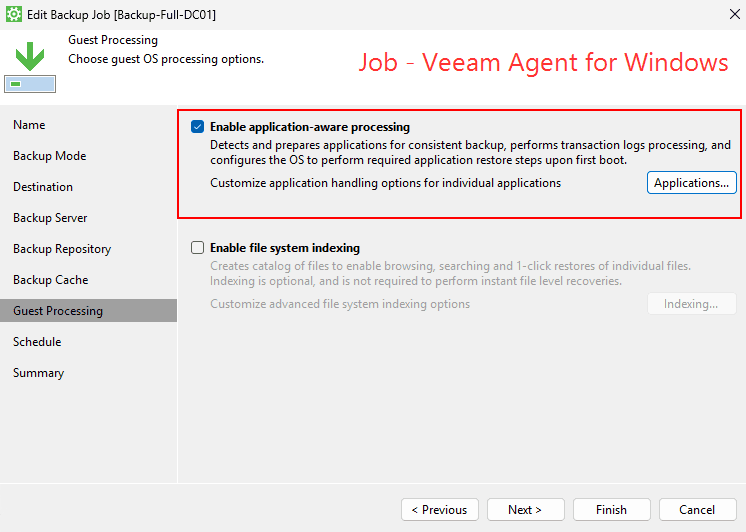This screenshot has height=532, width=746.
Task: Click 'Customize advanced file system indexing options' text
Action: point(340,304)
